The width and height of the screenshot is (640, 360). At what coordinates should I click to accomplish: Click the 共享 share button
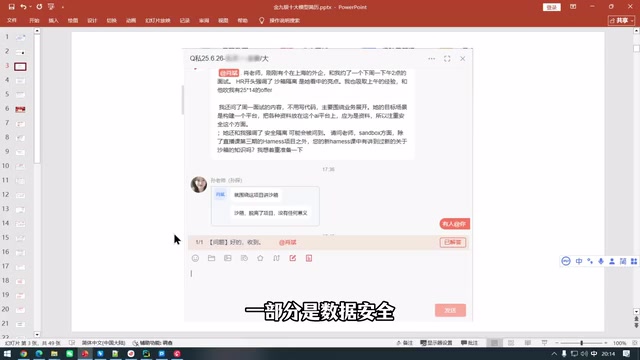pyautogui.click(x=621, y=20)
